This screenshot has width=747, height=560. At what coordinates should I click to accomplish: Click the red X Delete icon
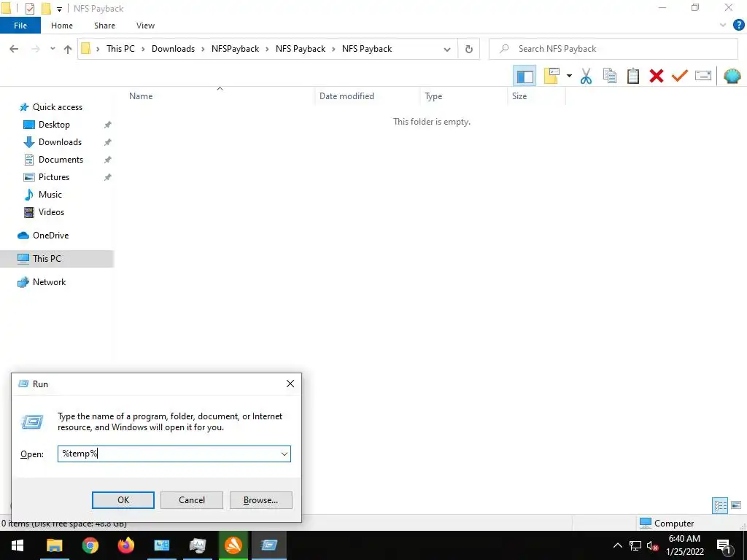click(656, 76)
